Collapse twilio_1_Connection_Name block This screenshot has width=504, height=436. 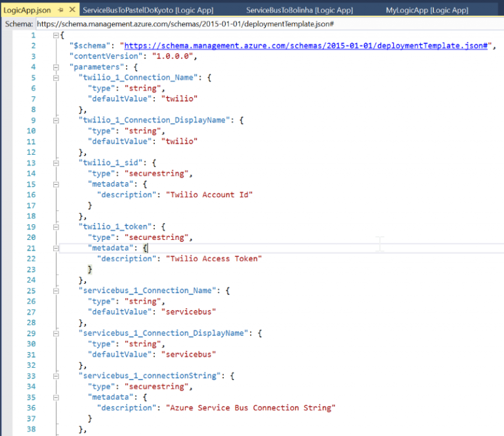point(56,78)
